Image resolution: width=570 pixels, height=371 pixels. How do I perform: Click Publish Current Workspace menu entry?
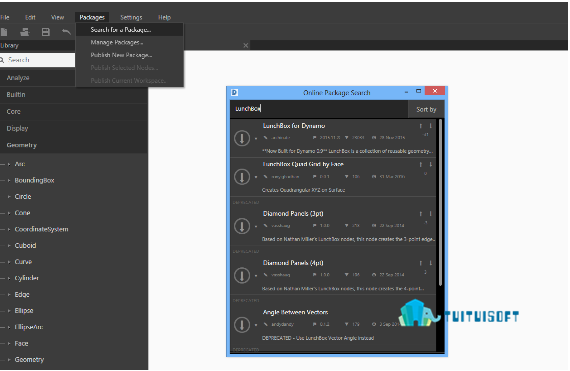point(130,81)
